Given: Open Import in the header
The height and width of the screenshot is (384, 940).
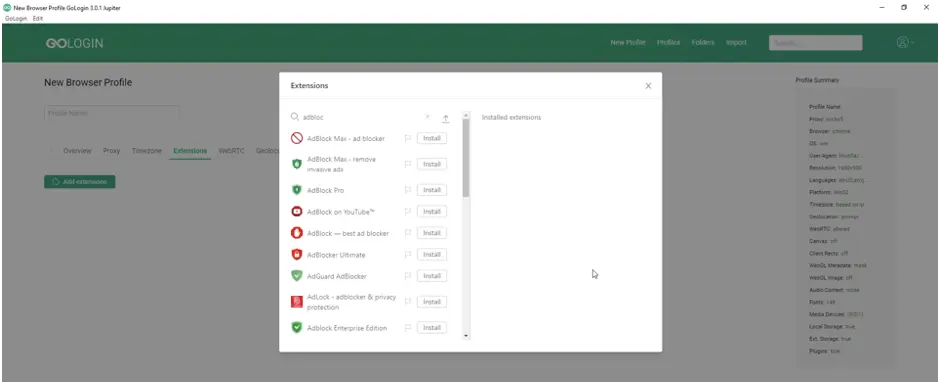Looking at the screenshot, I should pyautogui.click(x=736, y=43).
